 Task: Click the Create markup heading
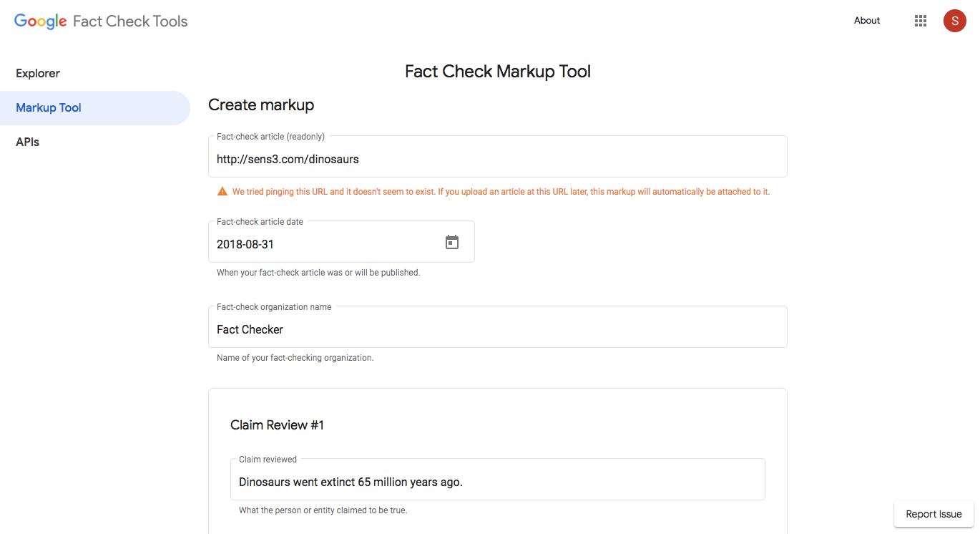tap(261, 105)
